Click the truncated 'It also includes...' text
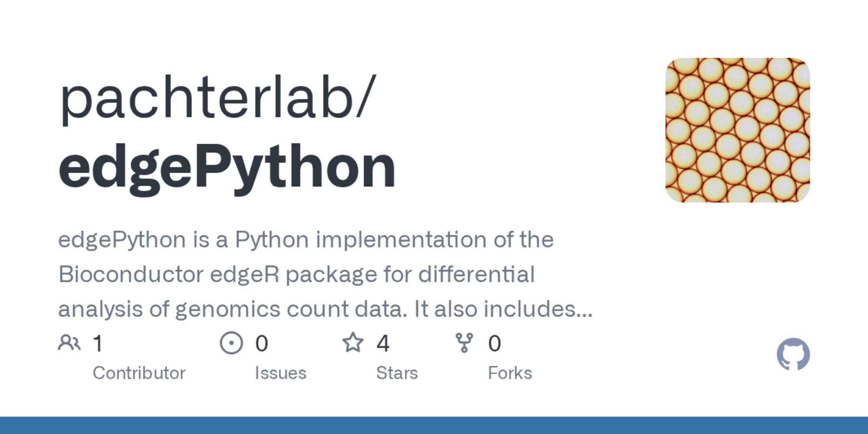Image resolution: width=868 pixels, height=434 pixels. (503, 309)
